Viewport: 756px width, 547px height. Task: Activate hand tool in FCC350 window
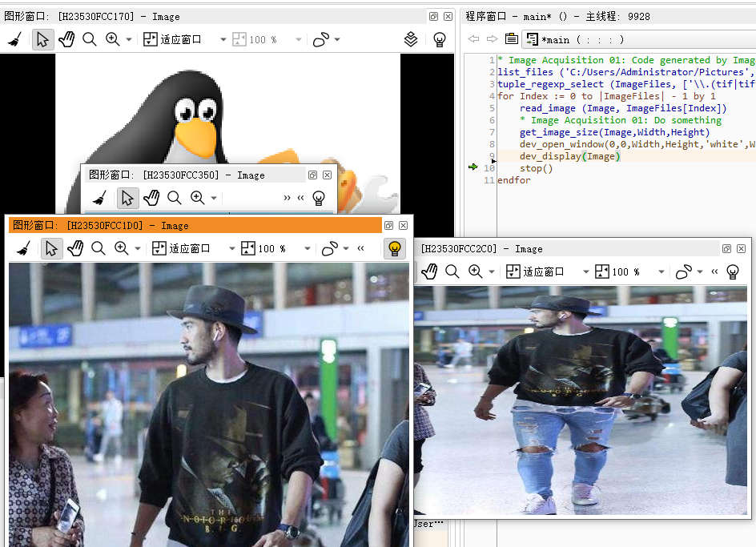151,198
